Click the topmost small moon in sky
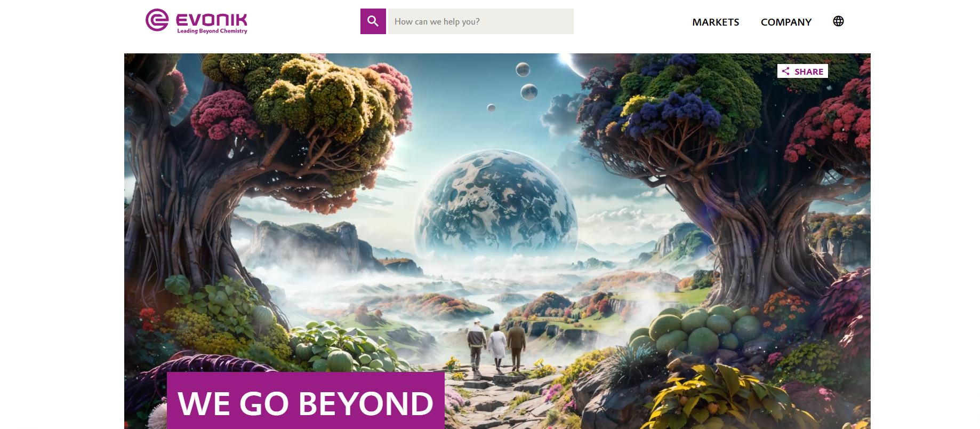 pyautogui.click(x=523, y=69)
